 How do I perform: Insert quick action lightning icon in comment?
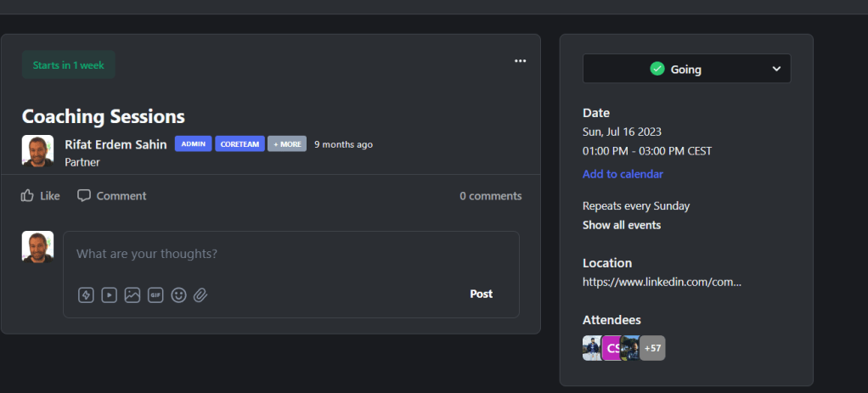tap(86, 295)
